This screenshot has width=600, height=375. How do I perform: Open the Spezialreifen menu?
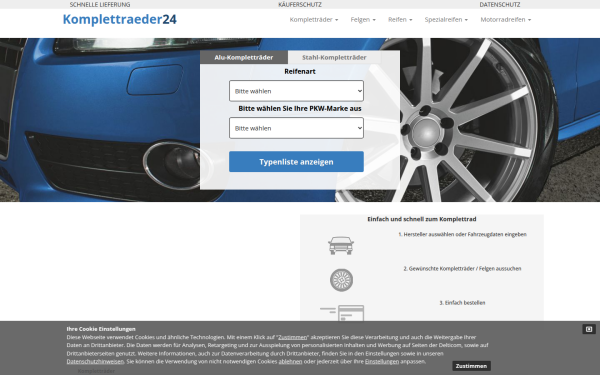(x=446, y=20)
